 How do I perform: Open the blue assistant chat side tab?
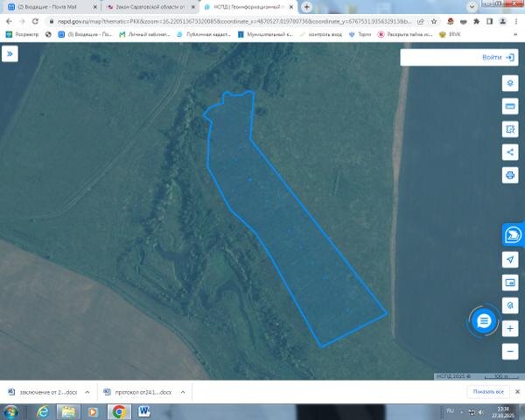click(x=513, y=234)
